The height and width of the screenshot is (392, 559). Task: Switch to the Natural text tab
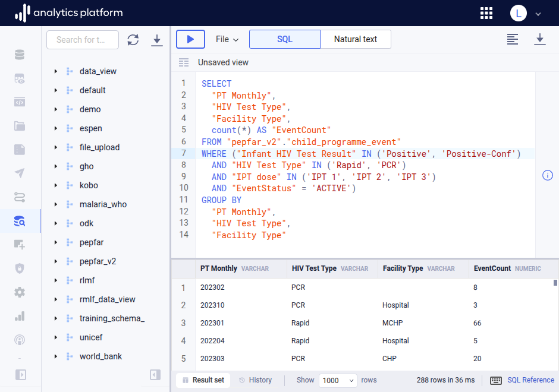356,39
